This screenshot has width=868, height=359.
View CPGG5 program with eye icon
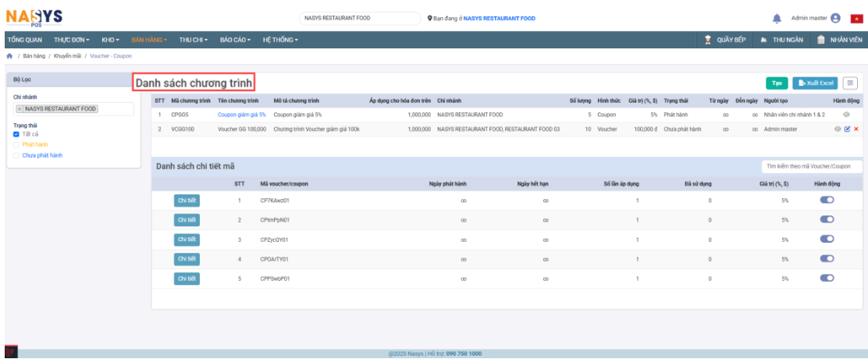tap(847, 115)
